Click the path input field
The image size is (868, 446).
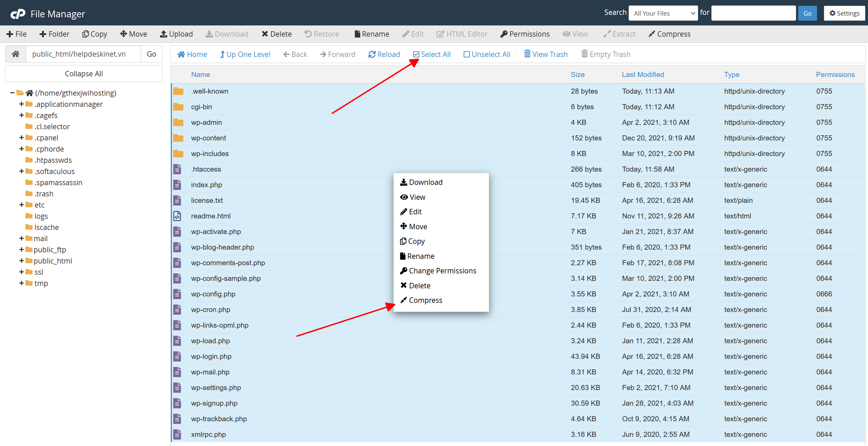click(83, 54)
